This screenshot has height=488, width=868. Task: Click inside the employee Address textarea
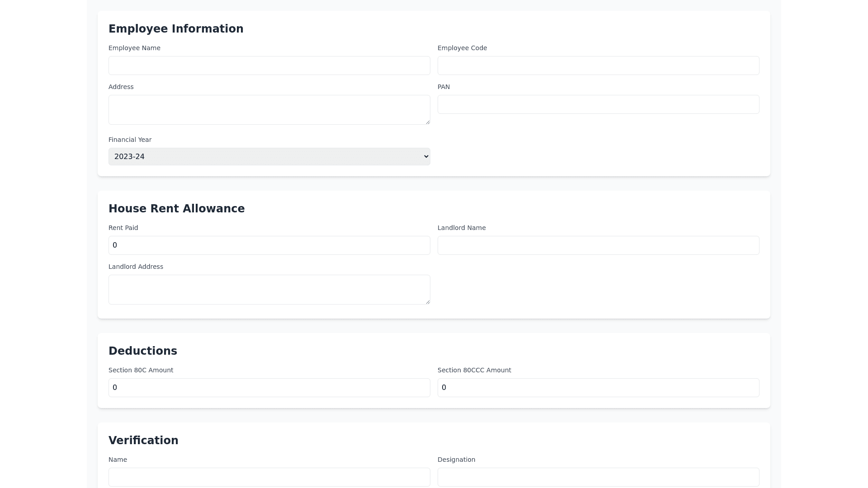tap(269, 109)
